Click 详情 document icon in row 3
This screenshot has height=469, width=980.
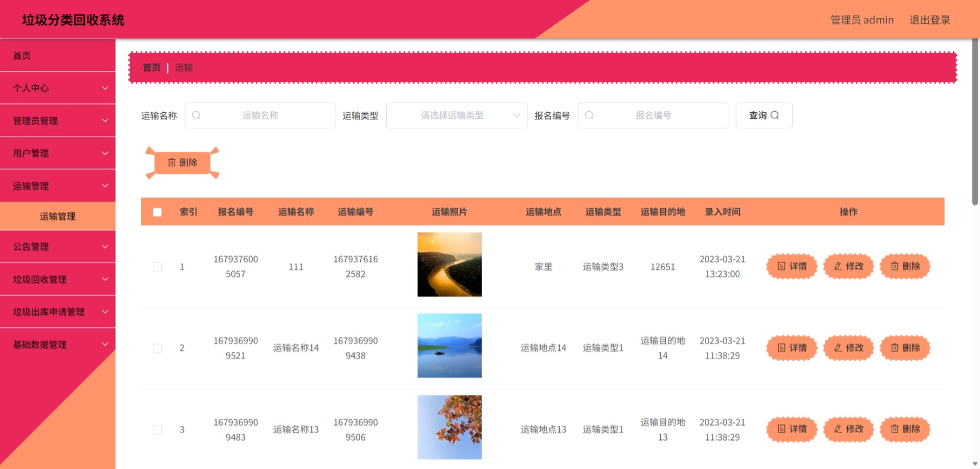point(782,429)
